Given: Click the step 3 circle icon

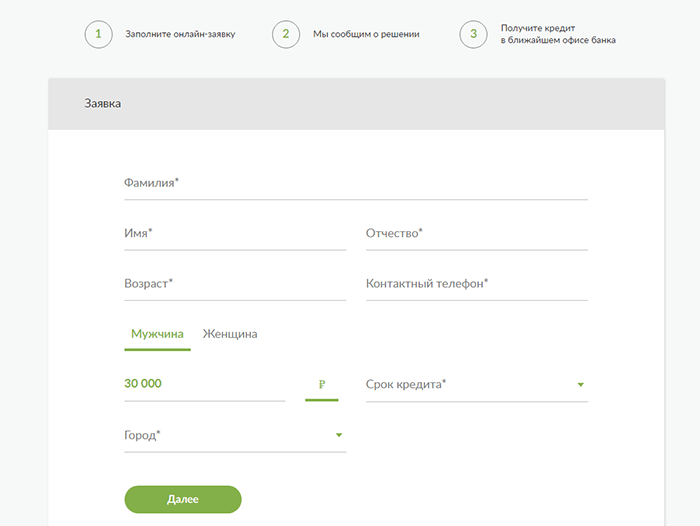Looking at the screenshot, I should pyautogui.click(x=473, y=34).
